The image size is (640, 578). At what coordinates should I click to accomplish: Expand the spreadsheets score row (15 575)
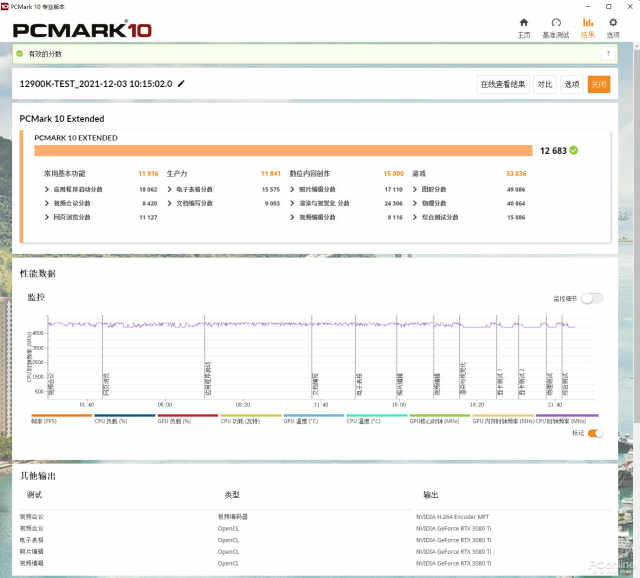coord(224,189)
